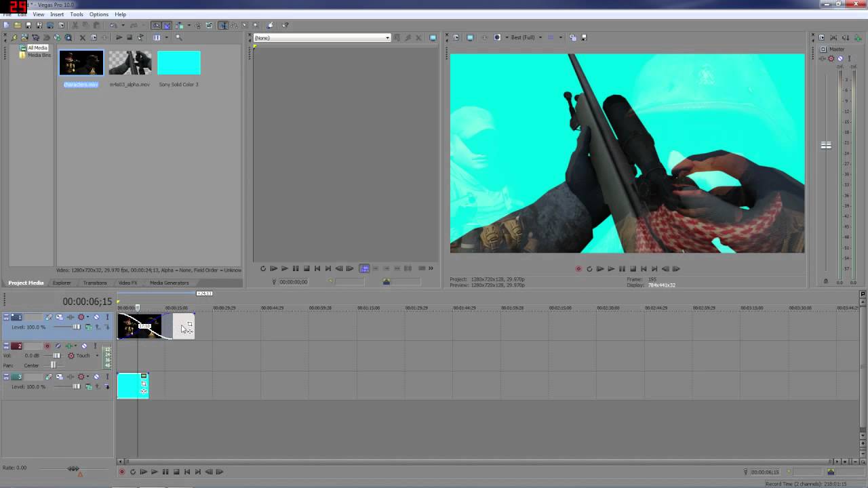
Task: Open Event Pan/Crop on the cyan clip
Action: point(144,384)
